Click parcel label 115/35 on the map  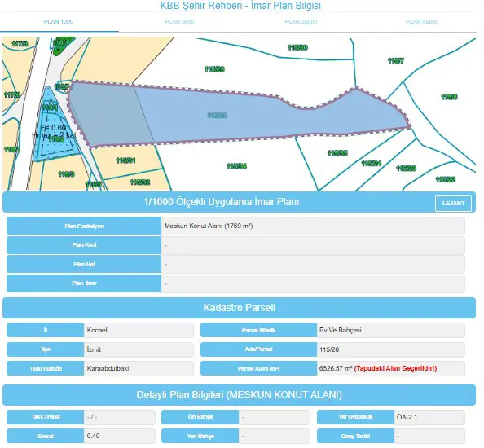(337, 153)
